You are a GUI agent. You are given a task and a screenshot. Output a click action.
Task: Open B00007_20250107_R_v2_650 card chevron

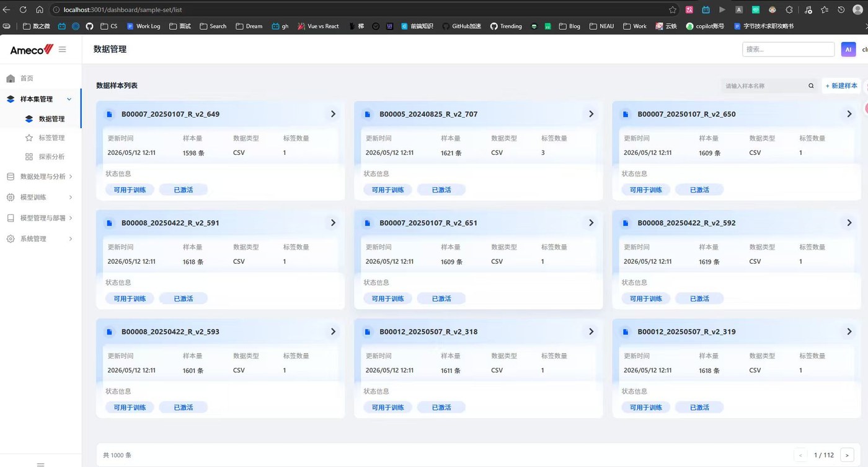849,114
